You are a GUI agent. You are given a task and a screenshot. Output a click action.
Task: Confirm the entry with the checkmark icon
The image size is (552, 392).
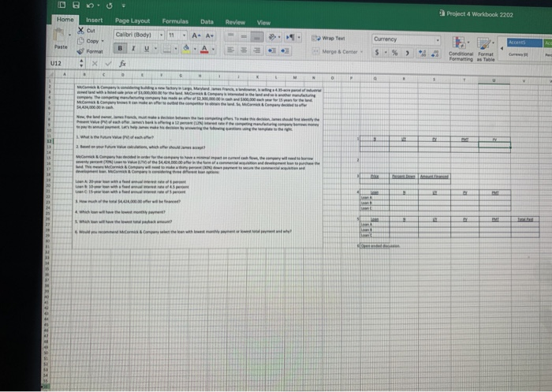tap(109, 64)
